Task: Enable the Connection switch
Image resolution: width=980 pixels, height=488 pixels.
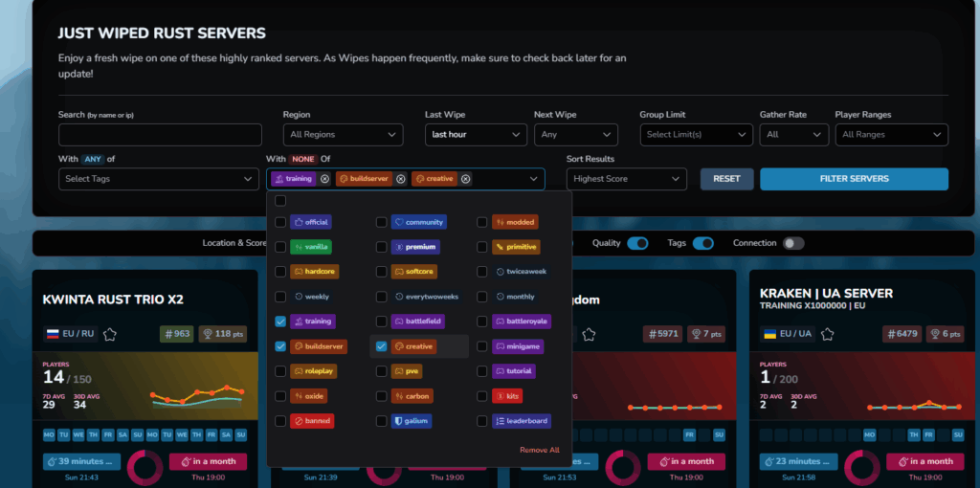Action: (x=793, y=243)
